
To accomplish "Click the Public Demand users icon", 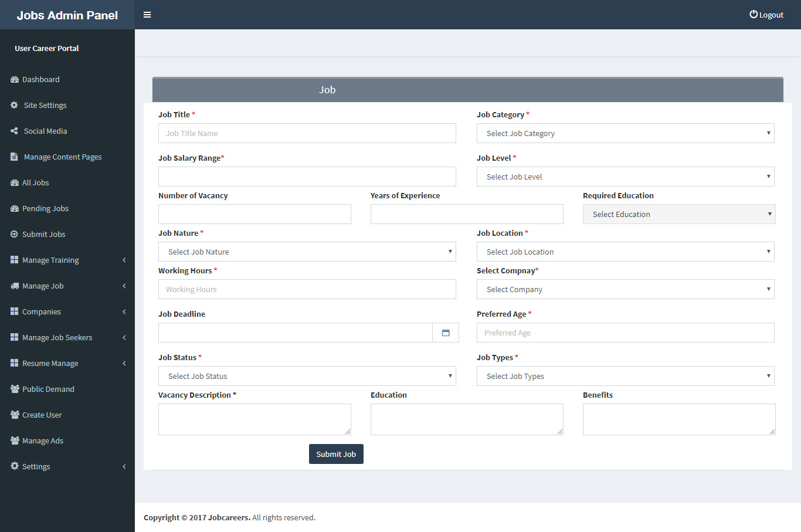I will click(13, 389).
